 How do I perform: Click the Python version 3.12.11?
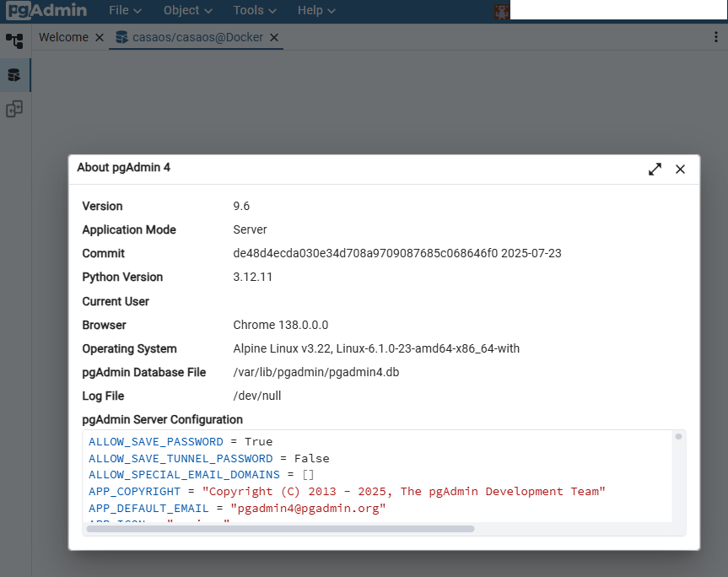coord(252,278)
